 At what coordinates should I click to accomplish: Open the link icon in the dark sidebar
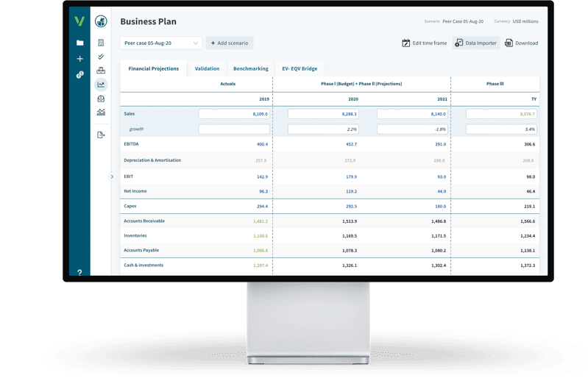tap(80, 75)
